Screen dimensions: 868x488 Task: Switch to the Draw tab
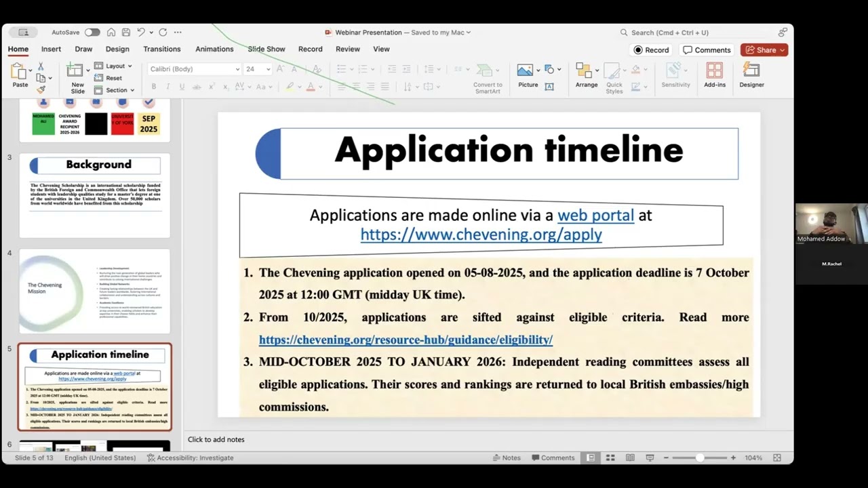[83, 49]
